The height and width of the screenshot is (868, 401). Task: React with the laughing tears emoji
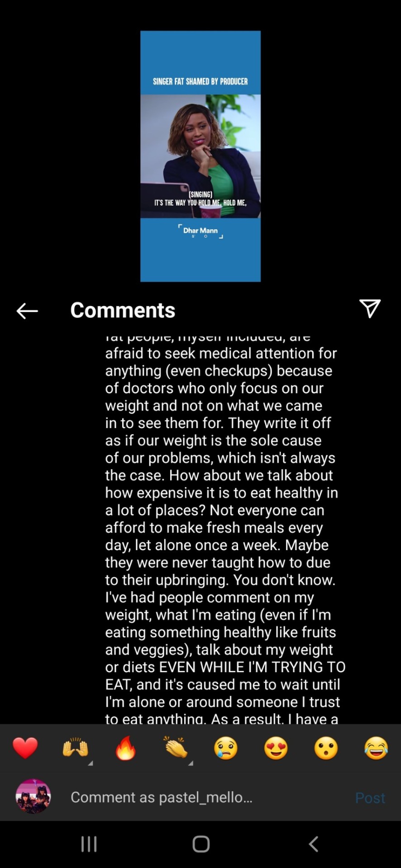[x=376, y=748]
